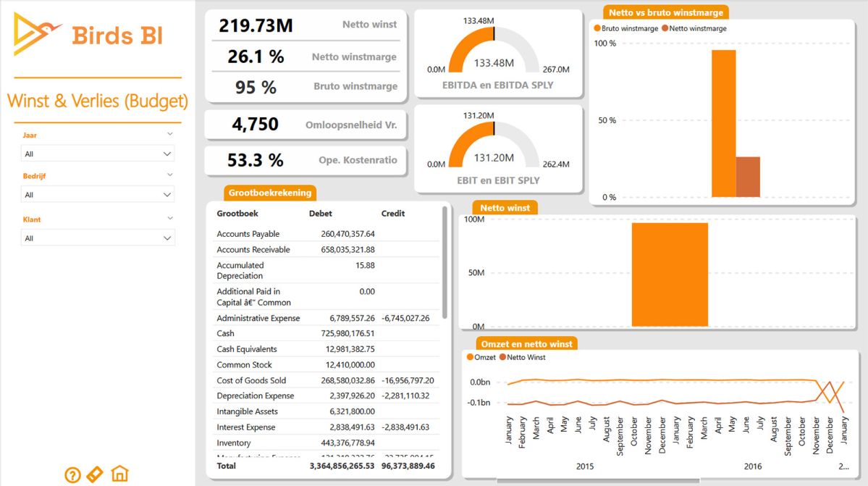
Task: Click the Netto winstmarge bar in margin chart
Action: click(x=747, y=177)
